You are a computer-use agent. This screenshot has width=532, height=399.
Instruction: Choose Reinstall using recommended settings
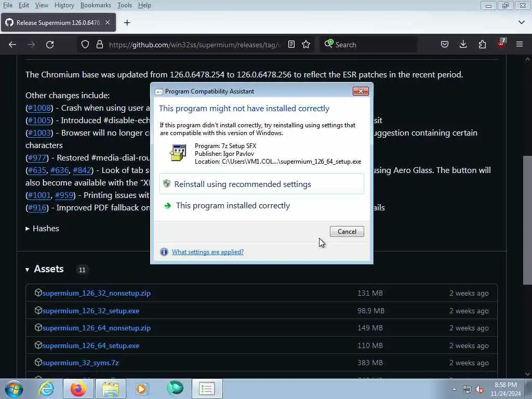point(262,184)
